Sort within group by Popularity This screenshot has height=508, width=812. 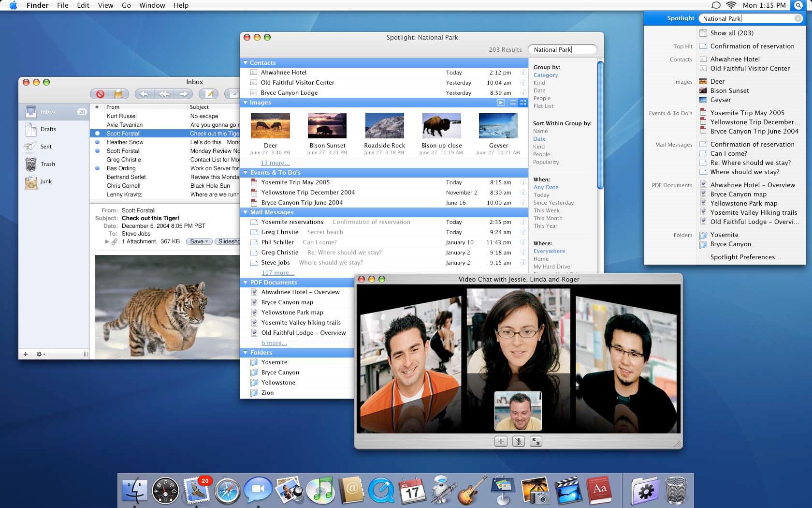click(x=546, y=162)
